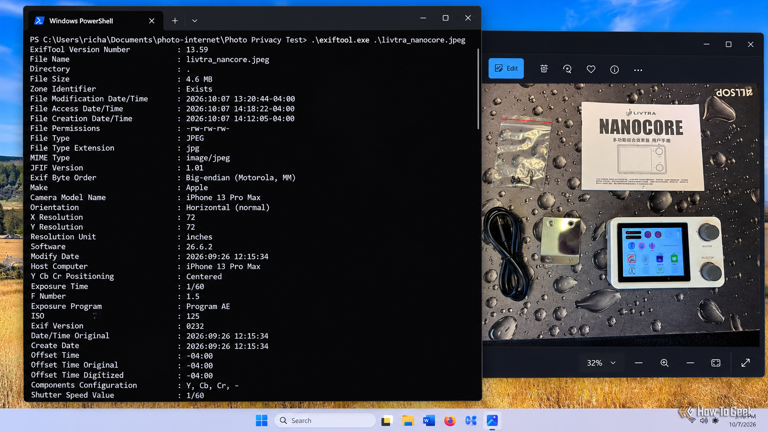Open terminal new-tab profile dropdown
Image resolution: width=768 pixels, height=432 pixels.
(194, 21)
